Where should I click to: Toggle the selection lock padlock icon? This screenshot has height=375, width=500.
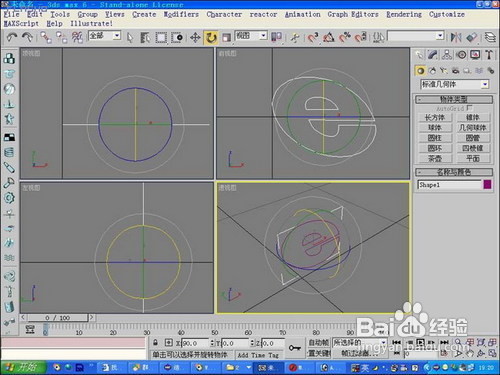155,342
